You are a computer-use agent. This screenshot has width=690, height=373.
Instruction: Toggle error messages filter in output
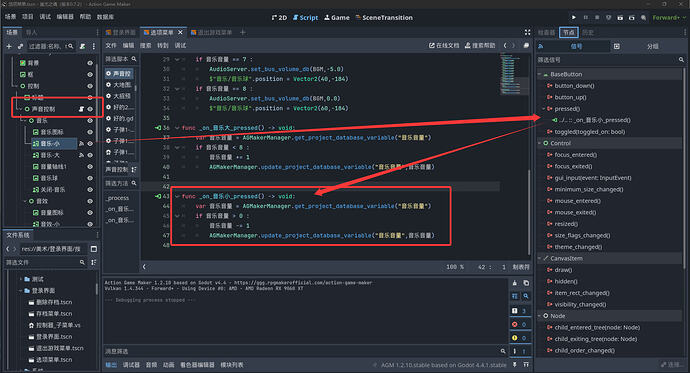(x=519, y=324)
